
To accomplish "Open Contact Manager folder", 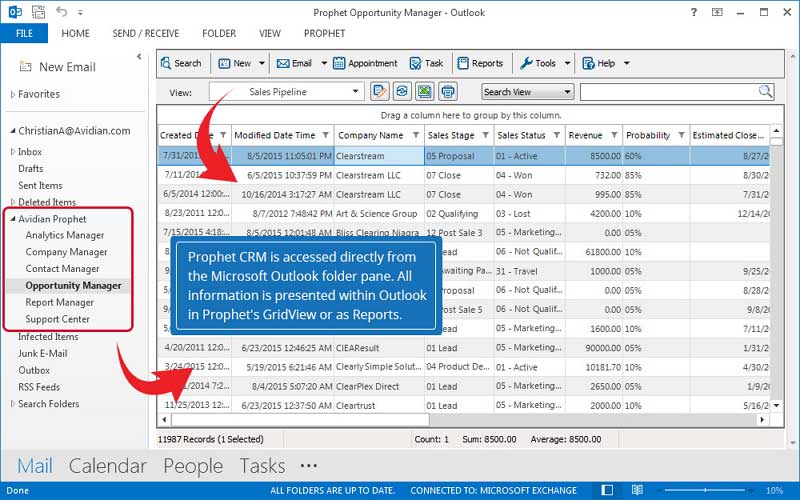I will point(62,269).
